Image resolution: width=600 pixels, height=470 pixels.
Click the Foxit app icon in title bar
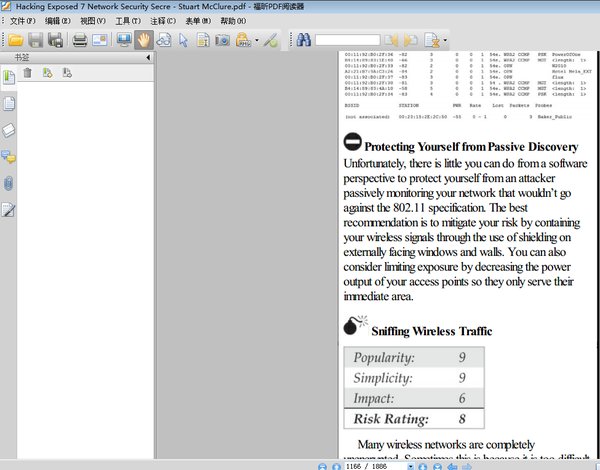point(6,6)
